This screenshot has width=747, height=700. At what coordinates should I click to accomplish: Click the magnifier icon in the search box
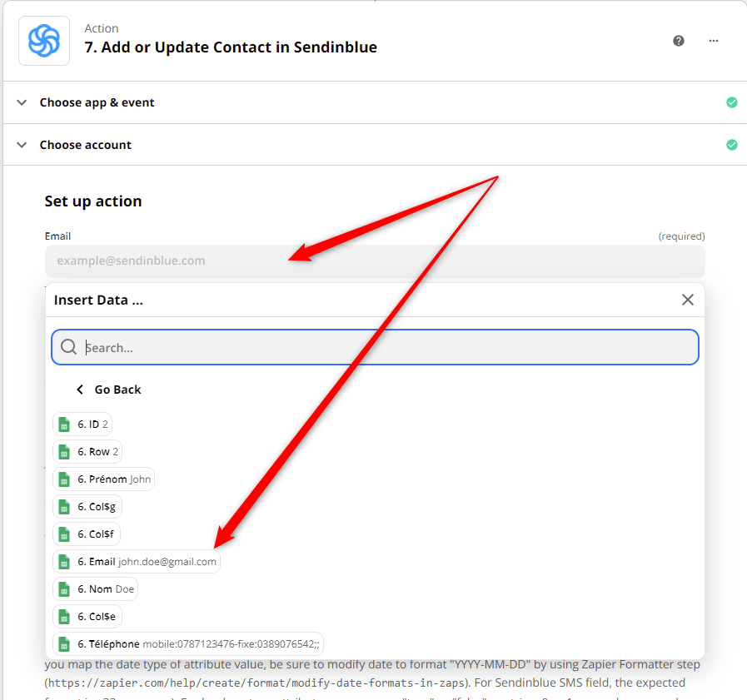pos(68,346)
